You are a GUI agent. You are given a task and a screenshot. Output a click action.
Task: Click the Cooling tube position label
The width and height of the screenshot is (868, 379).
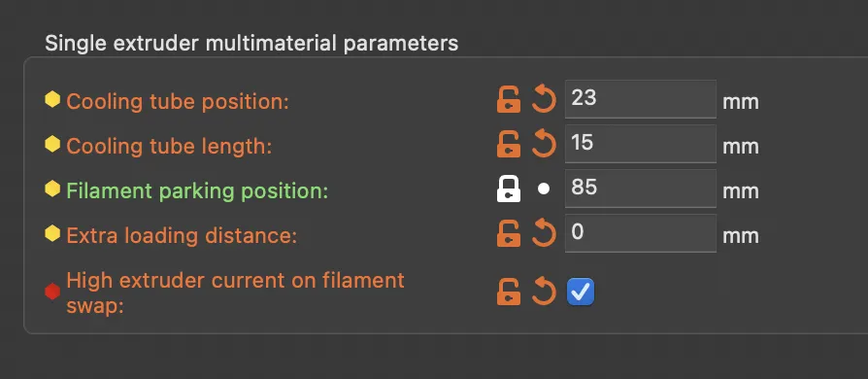click(178, 102)
